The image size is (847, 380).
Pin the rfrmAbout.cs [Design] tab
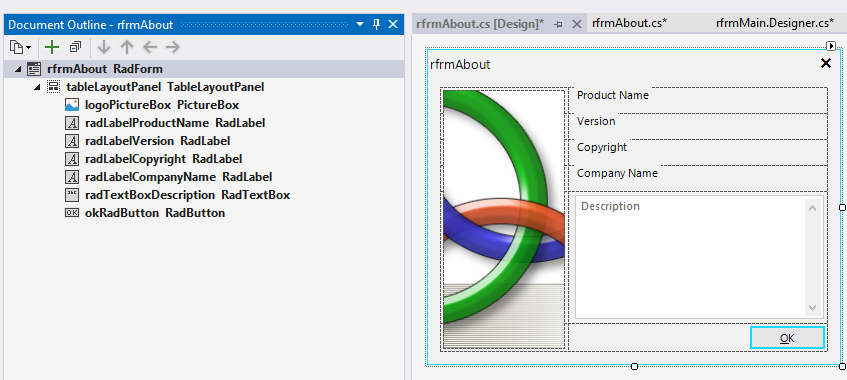pos(559,24)
